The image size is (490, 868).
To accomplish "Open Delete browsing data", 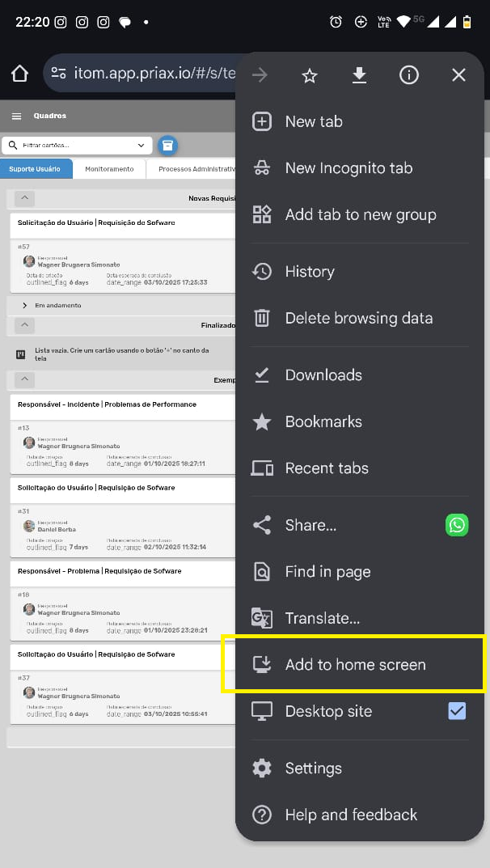I will (x=358, y=318).
